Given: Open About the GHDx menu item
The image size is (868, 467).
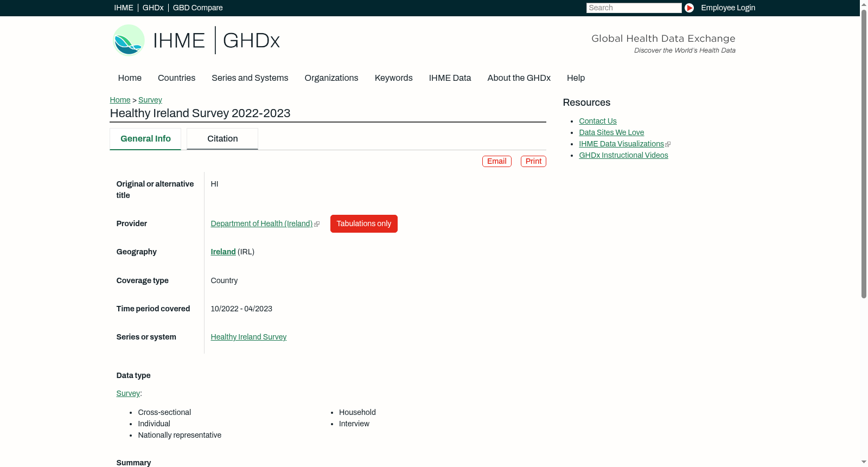Looking at the screenshot, I should click(519, 78).
